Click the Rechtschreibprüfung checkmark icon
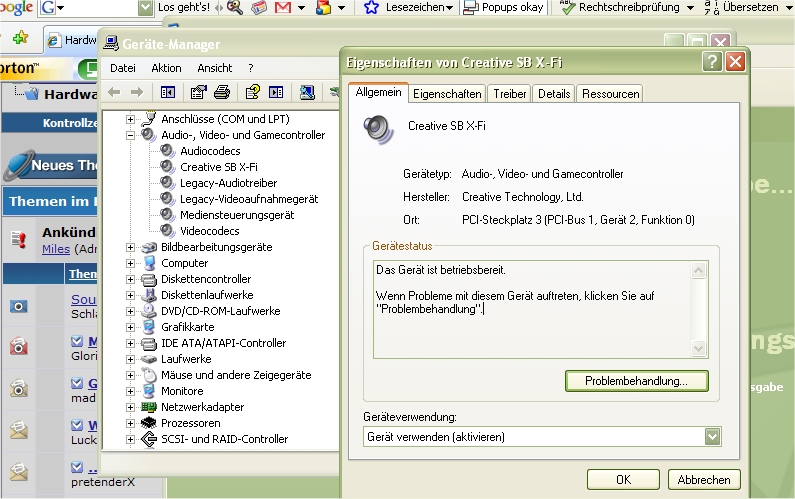The image size is (795, 499). point(567,8)
